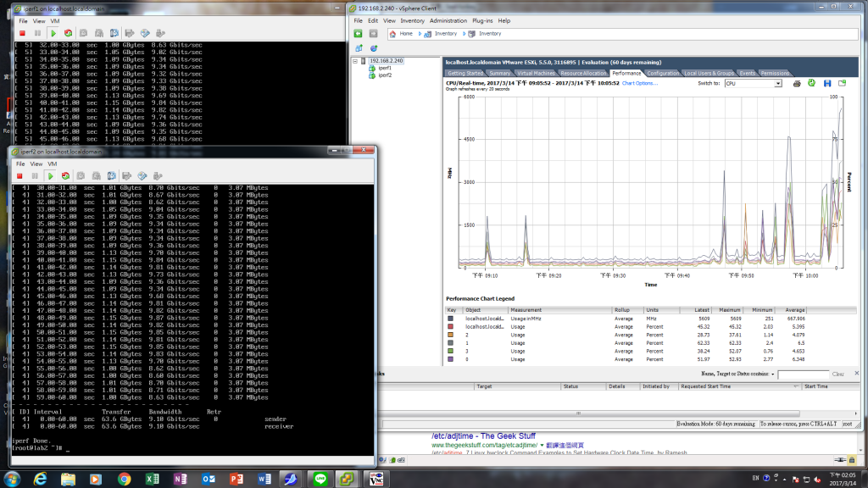
Task: Open Excel from the taskbar
Action: click(x=153, y=480)
